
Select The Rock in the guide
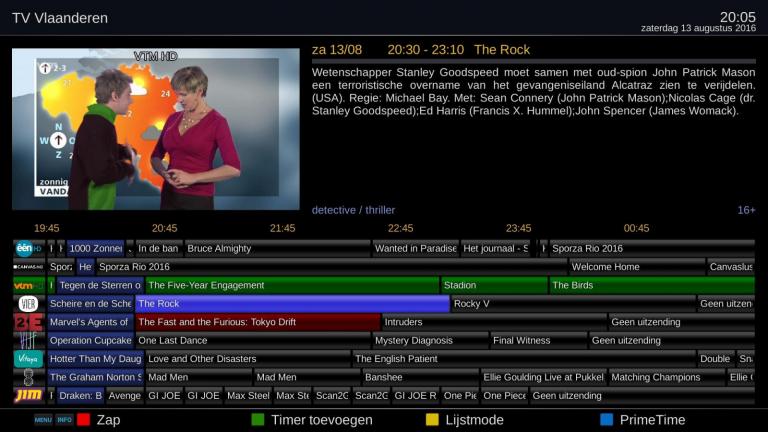click(291, 304)
